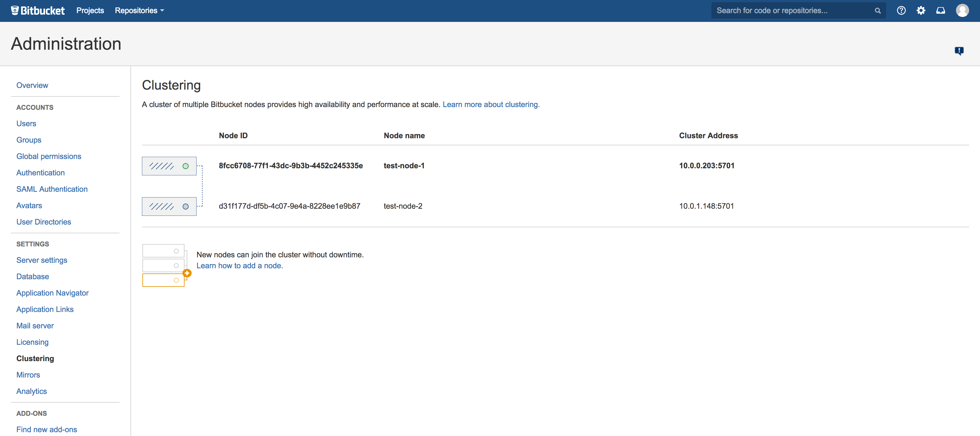Select the Global permissions sidebar item
The height and width of the screenshot is (436, 980).
pos(49,157)
